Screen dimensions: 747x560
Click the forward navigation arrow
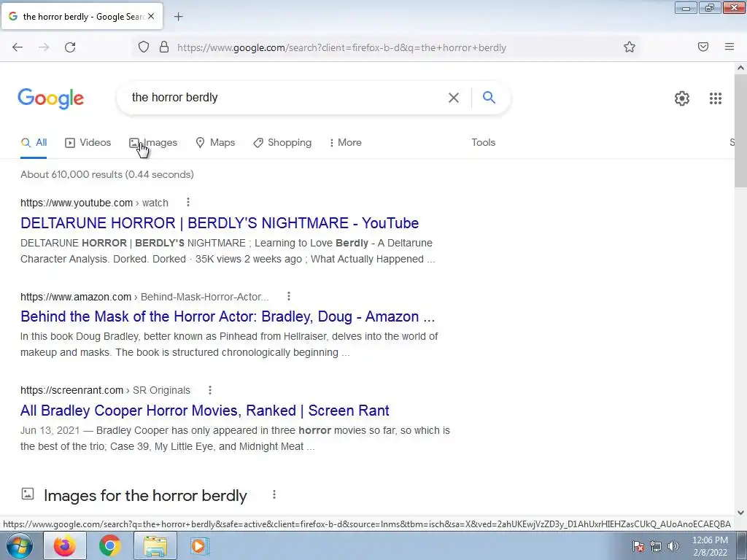point(44,47)
